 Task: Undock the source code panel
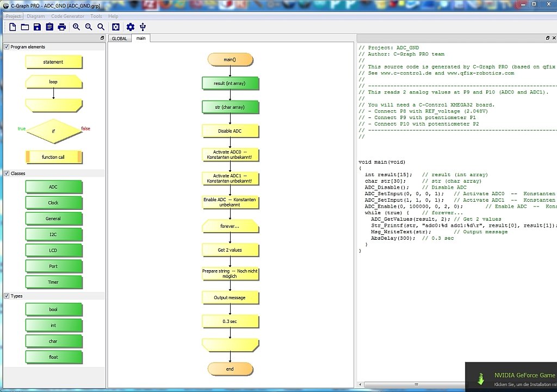(x=547, y=38)
